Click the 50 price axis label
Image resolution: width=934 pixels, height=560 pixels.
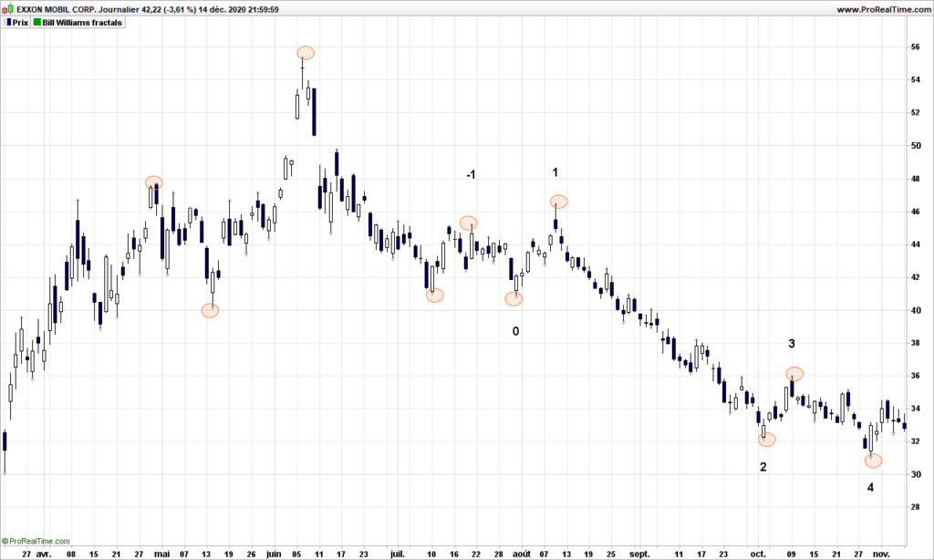tap(916, 145)
